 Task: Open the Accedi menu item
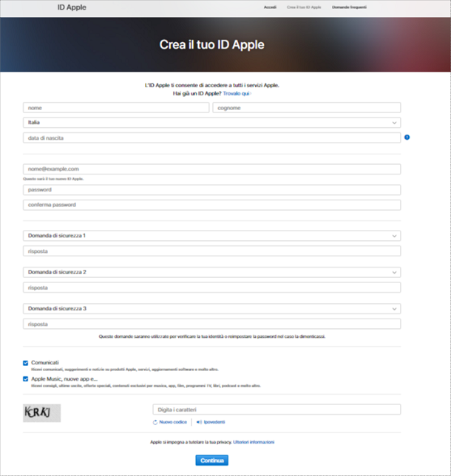click(x=270, y=7)
